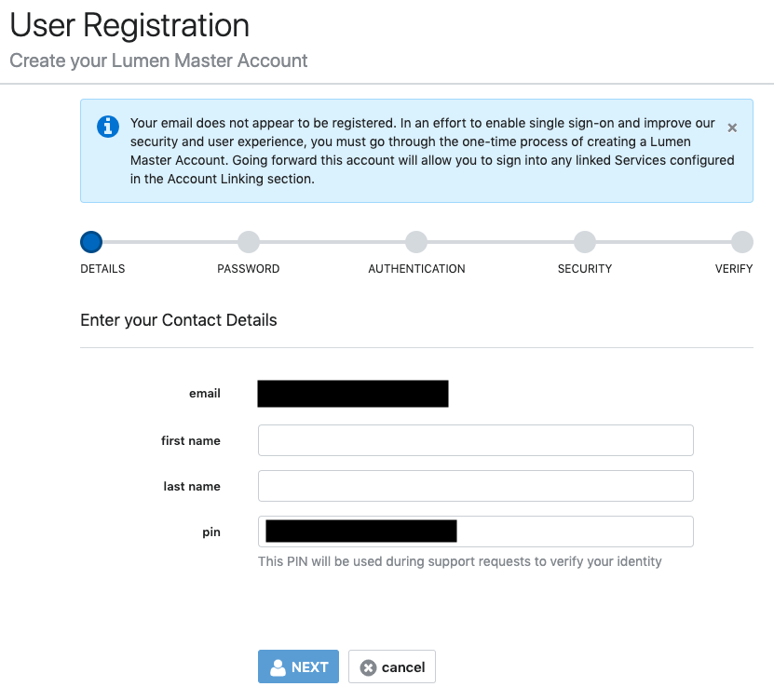The height and width of the screenshot is (700, 774).
Task: Click the DETAILS step label
Action: (102, 269)
